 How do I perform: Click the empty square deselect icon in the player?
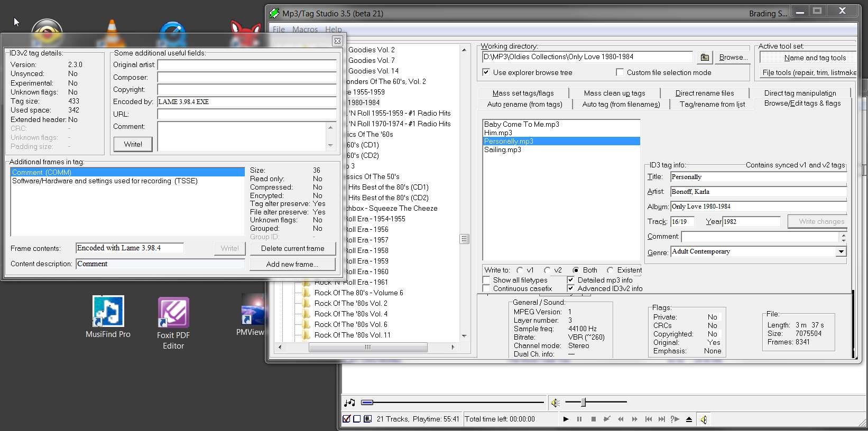(357, 419)
